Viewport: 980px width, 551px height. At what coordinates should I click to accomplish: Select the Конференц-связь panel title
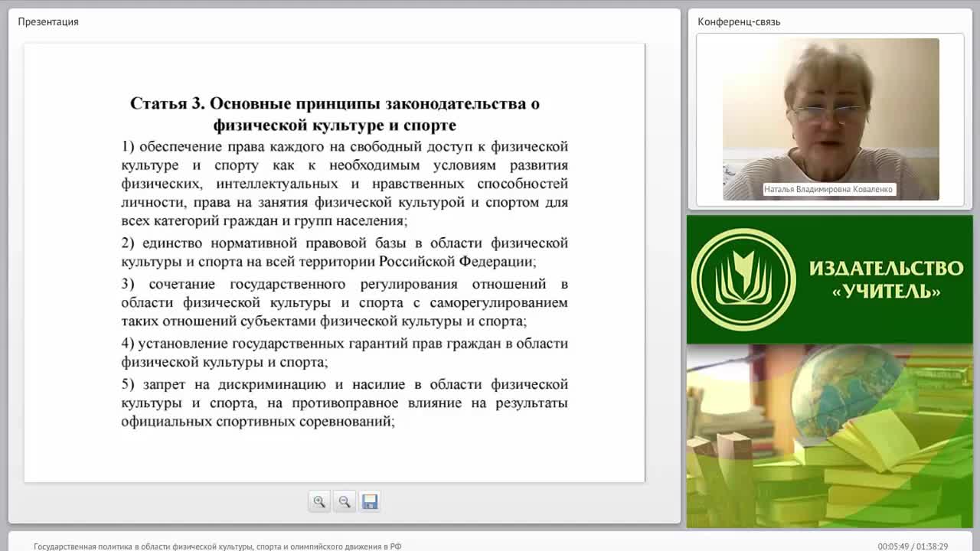[739, 21]
